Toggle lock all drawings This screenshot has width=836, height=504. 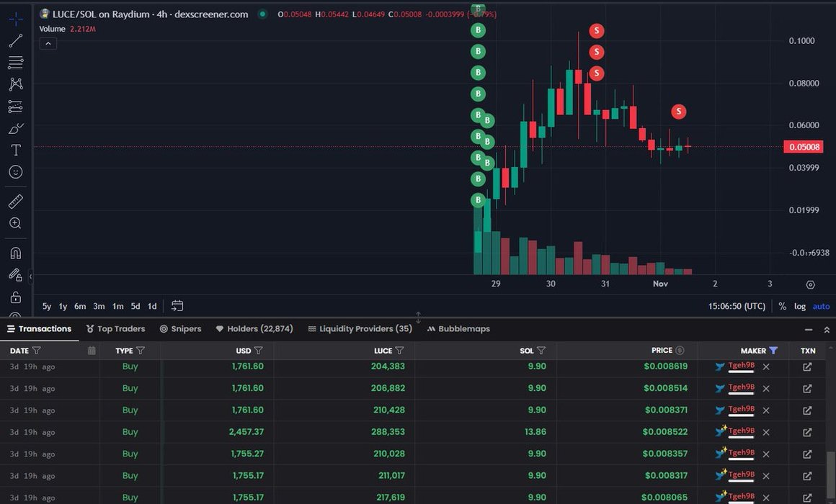click(15, 297)
